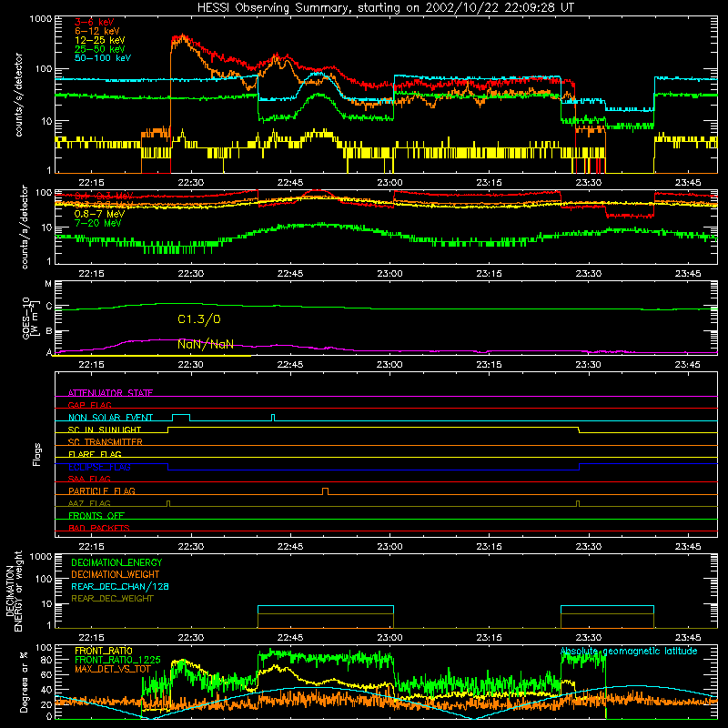Click the green FRONT_RATIO_1225 legend label

click(x=118, y=660)
